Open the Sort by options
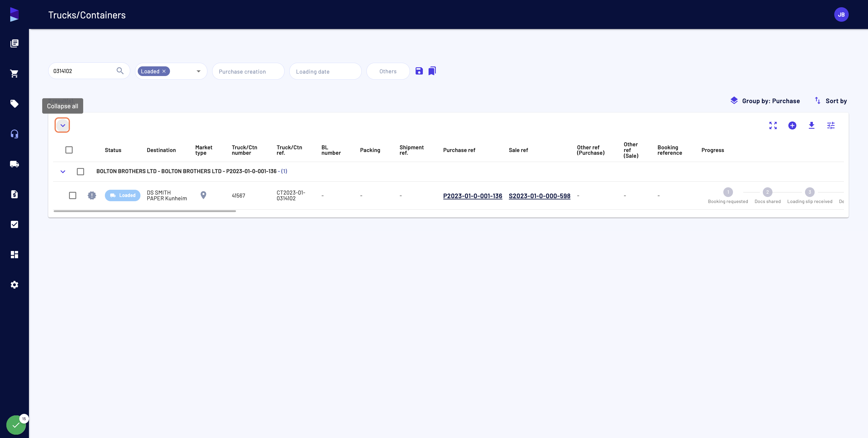This screenshot has height=438, width=868. coord(831,101)
